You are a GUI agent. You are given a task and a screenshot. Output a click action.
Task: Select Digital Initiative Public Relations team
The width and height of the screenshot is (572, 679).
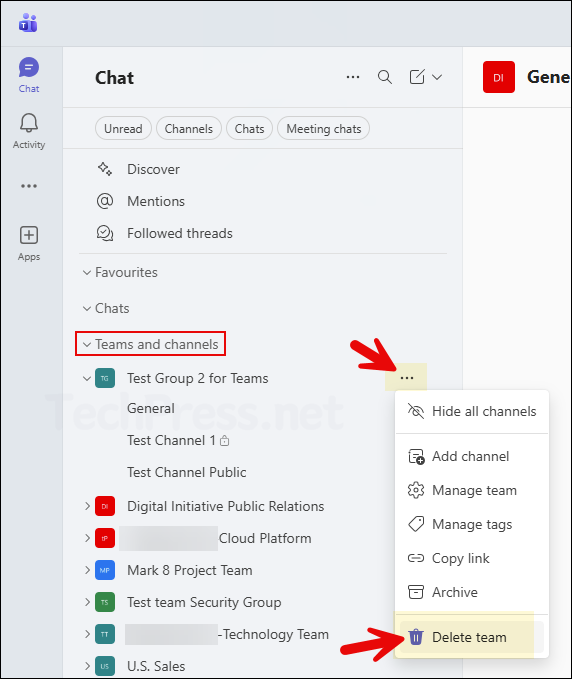point(226,506)
